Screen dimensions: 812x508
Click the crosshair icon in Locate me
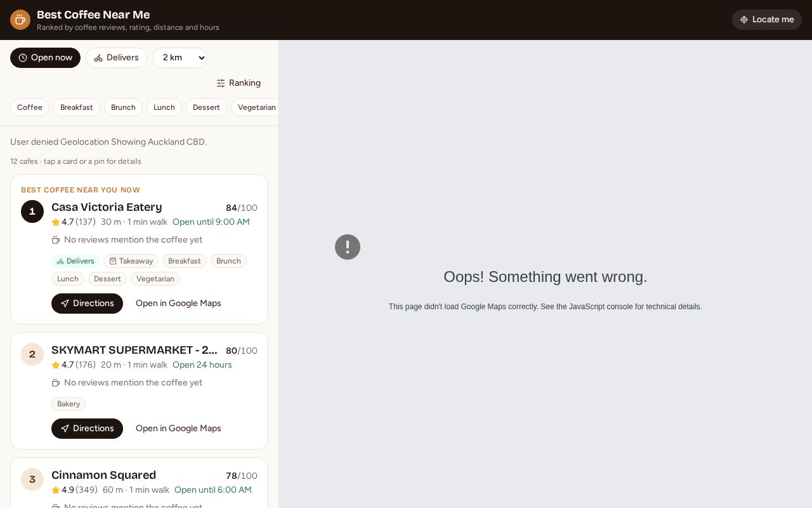(x=744, y=20)
